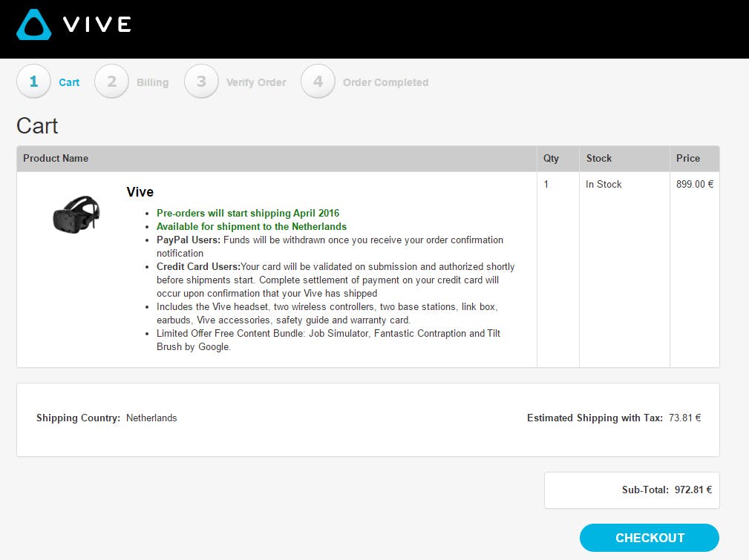Screen dimensions: 749x560
Task: Click the Sub-Total label
Action: pyautogui.click(x=645, y=490)
